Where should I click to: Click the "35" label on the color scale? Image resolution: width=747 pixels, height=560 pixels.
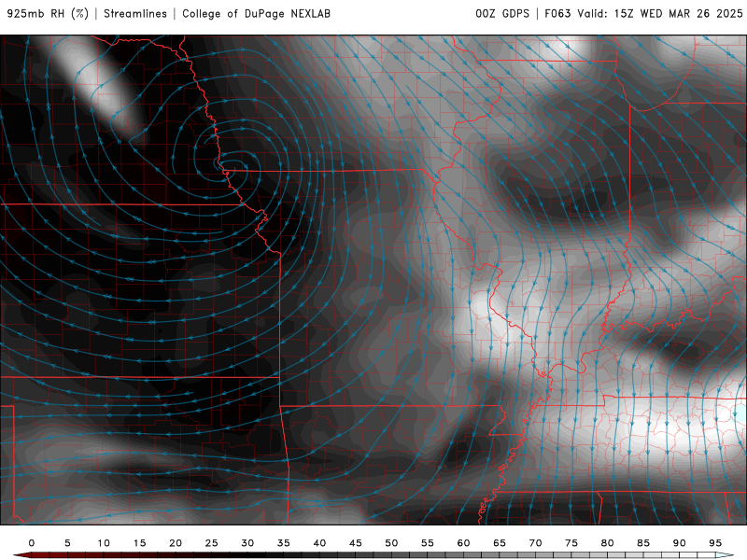(x=284, y=543)
